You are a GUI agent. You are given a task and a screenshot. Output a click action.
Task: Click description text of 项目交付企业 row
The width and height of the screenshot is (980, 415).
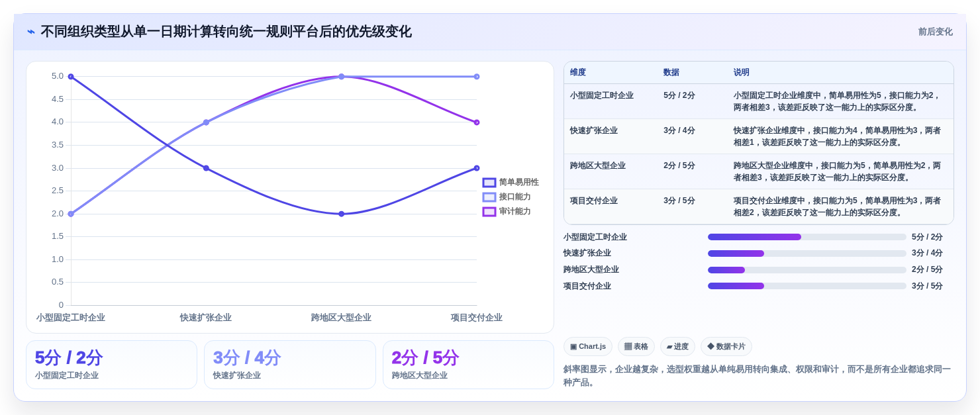pyautogui.click(x=838, y=207)
